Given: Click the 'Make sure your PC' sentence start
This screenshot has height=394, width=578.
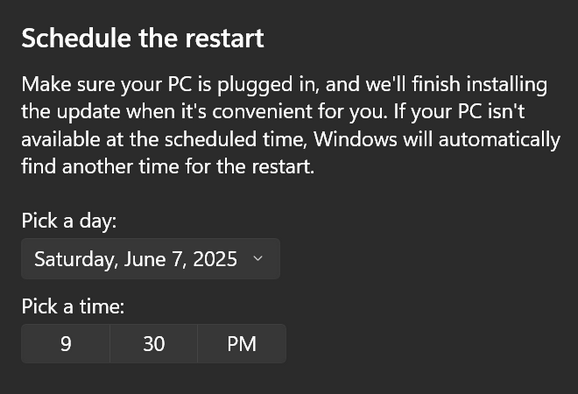Looking at the screenshot, I should (107, 84).
